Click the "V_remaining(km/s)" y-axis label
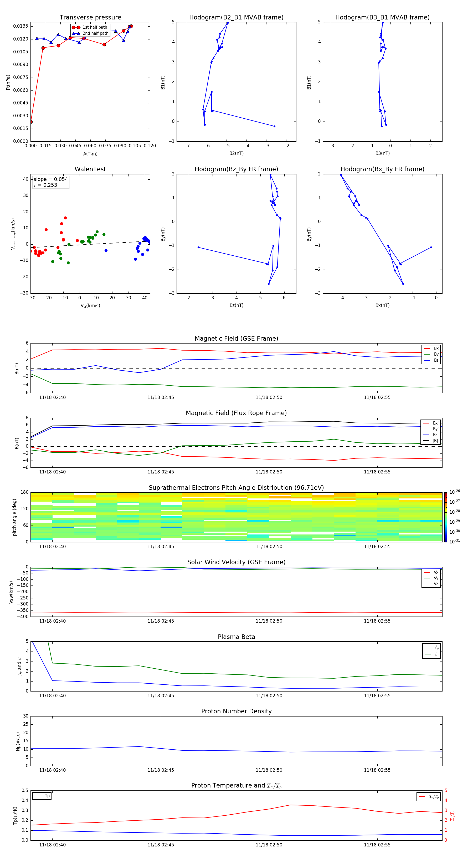The image size is (473, 868). pos(13,234)
